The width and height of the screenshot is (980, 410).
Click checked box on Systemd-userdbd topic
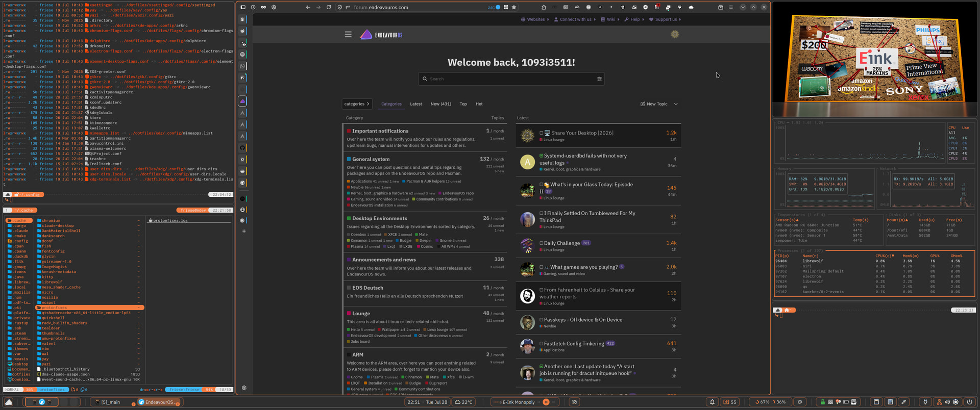pos(542,156)
